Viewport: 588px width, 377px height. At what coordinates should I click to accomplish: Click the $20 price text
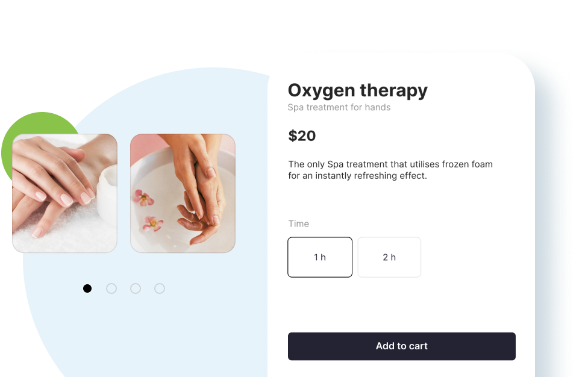point(302,136)
